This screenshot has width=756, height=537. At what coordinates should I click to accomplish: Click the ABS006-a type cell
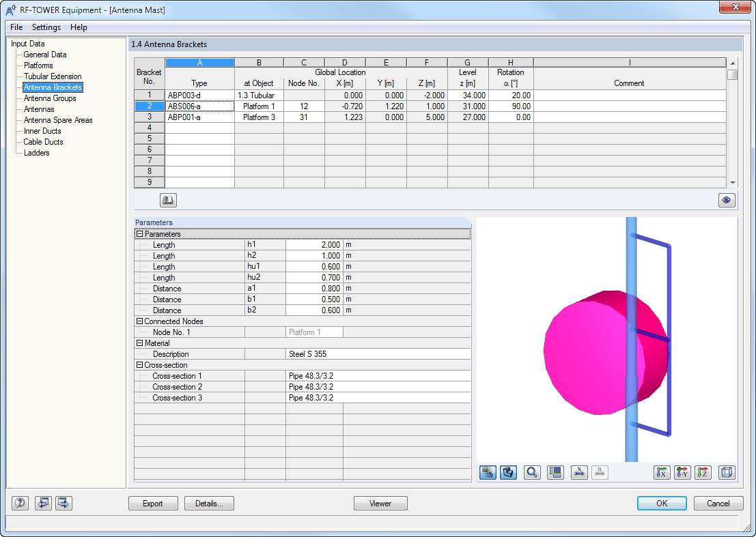(x=199, y=106)
